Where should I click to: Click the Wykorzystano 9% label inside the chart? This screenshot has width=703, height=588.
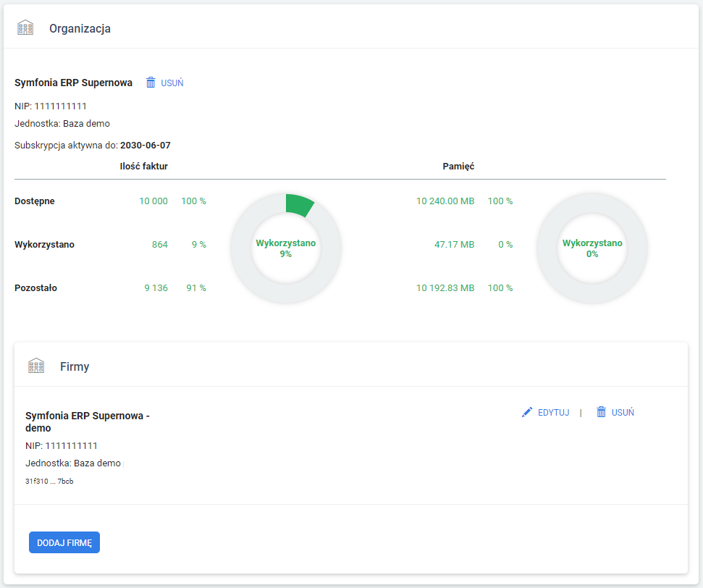tap(286, 248)
